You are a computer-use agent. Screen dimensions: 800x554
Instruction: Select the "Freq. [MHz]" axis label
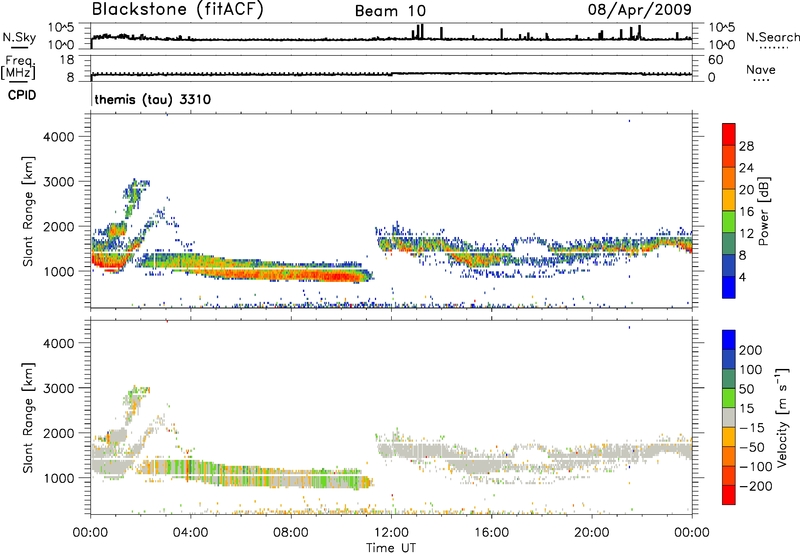click(x=18, y=68)
